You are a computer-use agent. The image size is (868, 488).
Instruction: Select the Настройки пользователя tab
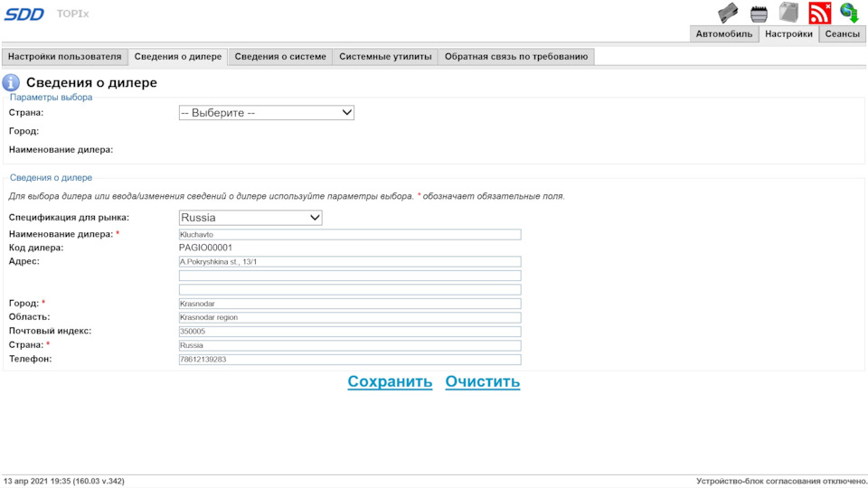(64, 57)
